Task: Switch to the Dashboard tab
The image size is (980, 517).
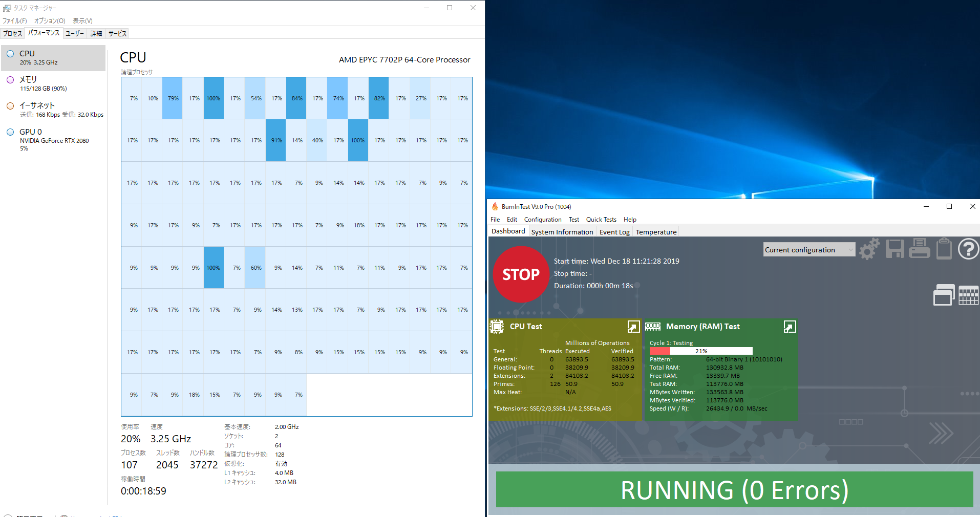Action: coord(508,231)
